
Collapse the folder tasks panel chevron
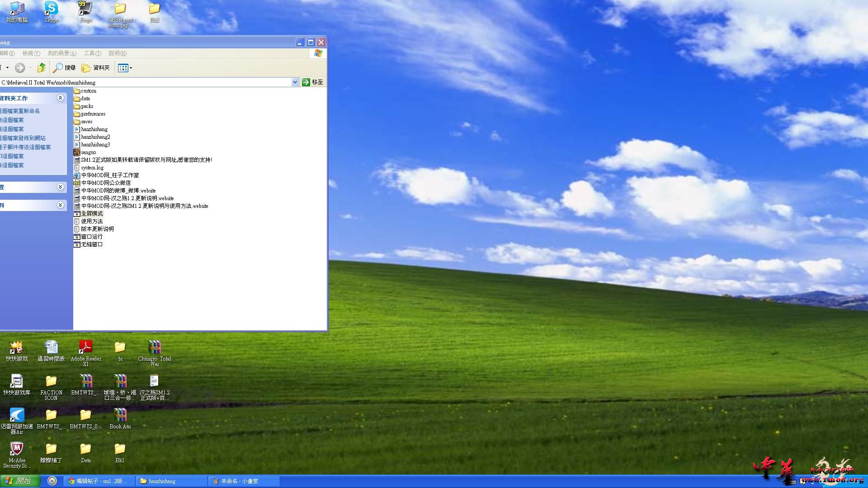tap(60, 98)
